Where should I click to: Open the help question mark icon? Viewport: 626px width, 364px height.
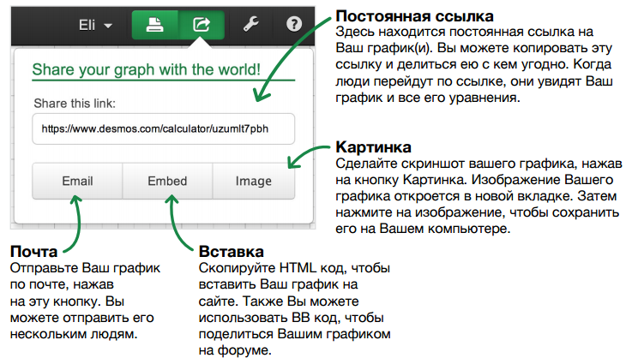294,24
